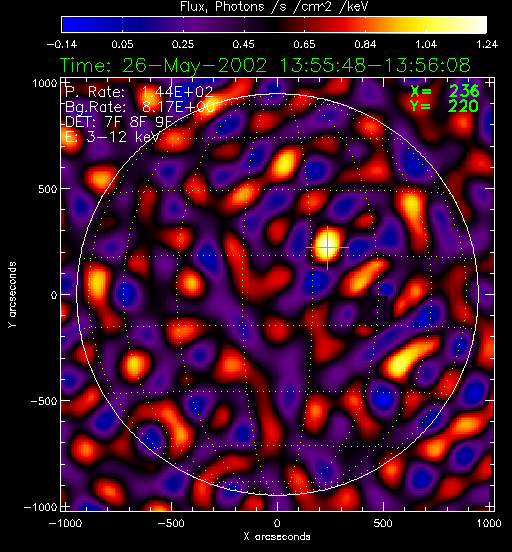The width and height of the screenshot is (512, 552).
Task: Click the X= 236 coordinate readout
Action: click(x=444, y=91)
